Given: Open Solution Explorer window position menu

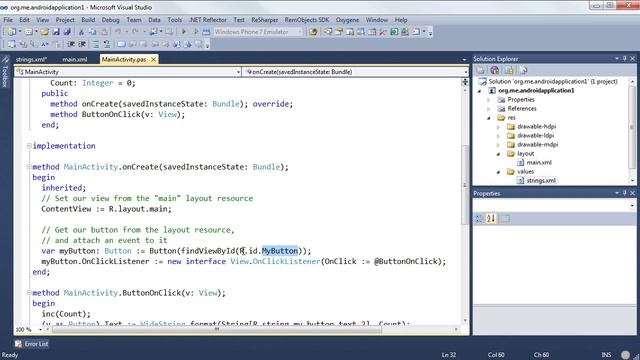Looking at the screenshot, I should 617,59.
